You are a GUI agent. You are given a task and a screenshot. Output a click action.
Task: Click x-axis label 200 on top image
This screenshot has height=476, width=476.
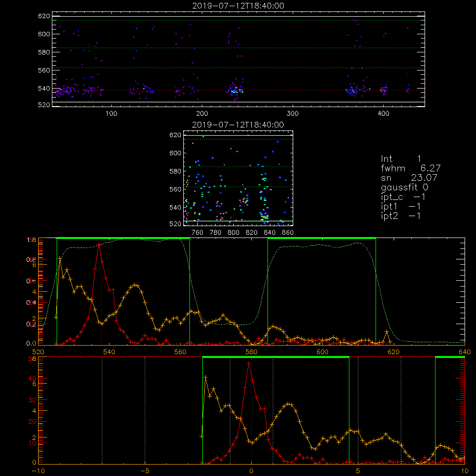pos(202,114)
